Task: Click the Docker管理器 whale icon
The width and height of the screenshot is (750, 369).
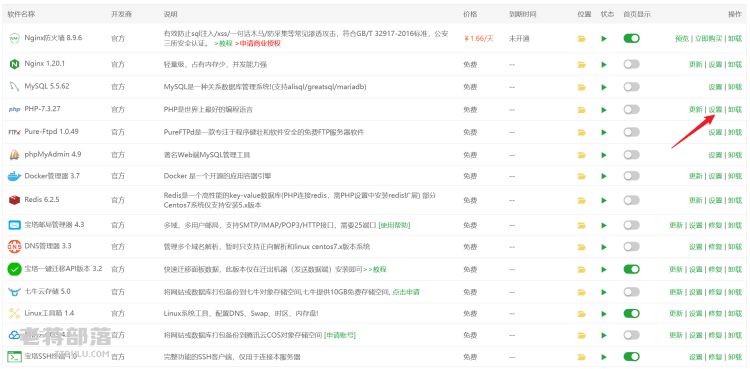Action: [x=14, y=176]
